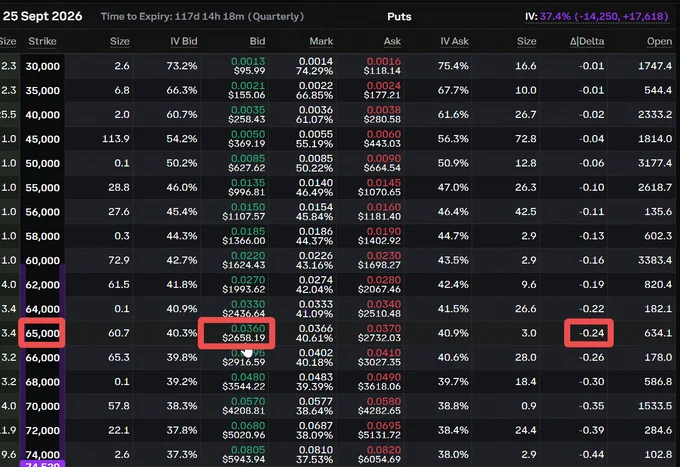The width and height of the screenshot is (680, 467).
Task: Select the 65,000 strike cell
Action: 42,333
